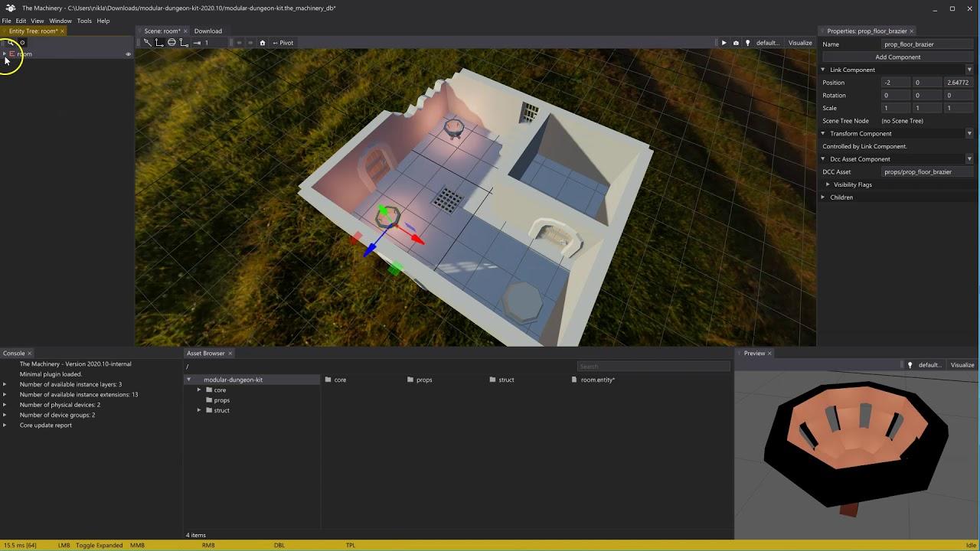Click the room entity type icon
980x551 pixels.
click(12, 54)
